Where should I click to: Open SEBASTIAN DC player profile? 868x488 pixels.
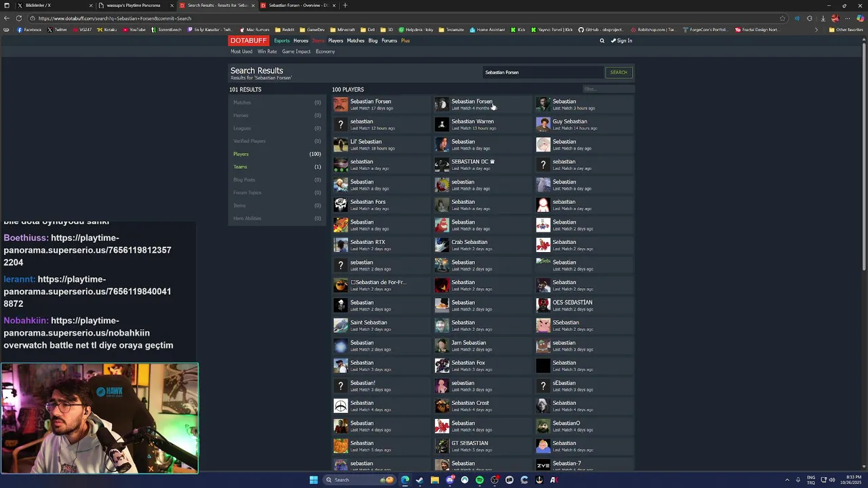point(473,162)
